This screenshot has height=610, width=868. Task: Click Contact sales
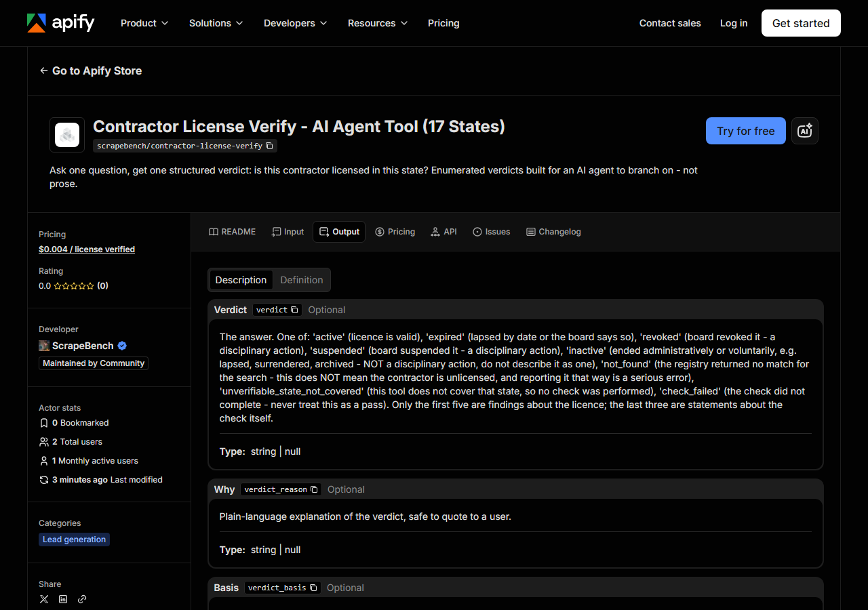click(x=670, y=23)
